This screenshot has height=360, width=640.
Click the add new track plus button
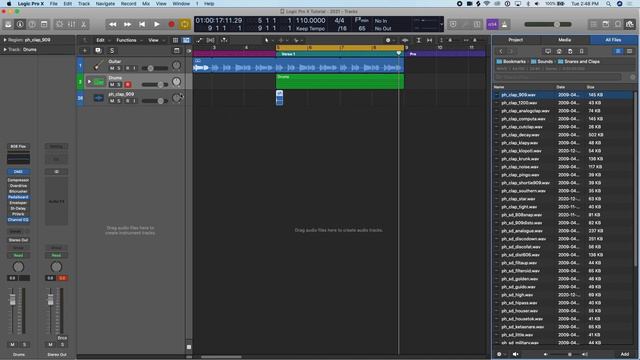(x=85, y=51)
